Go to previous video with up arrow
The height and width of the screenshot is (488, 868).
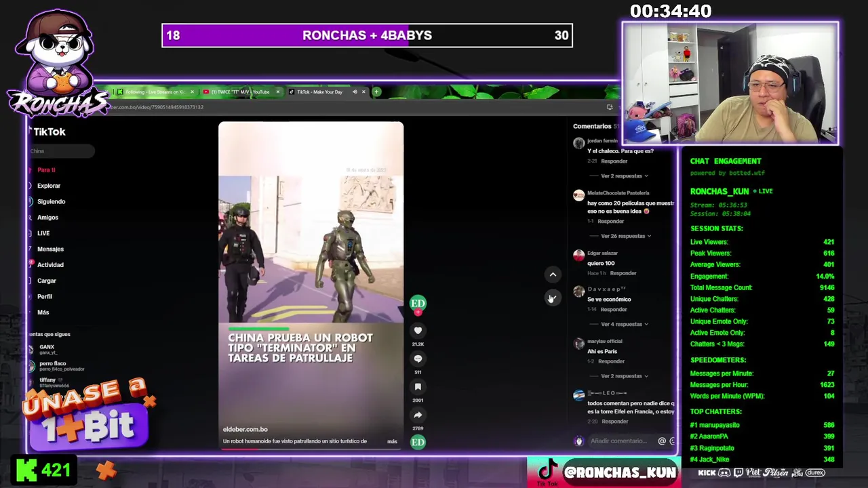553,274
